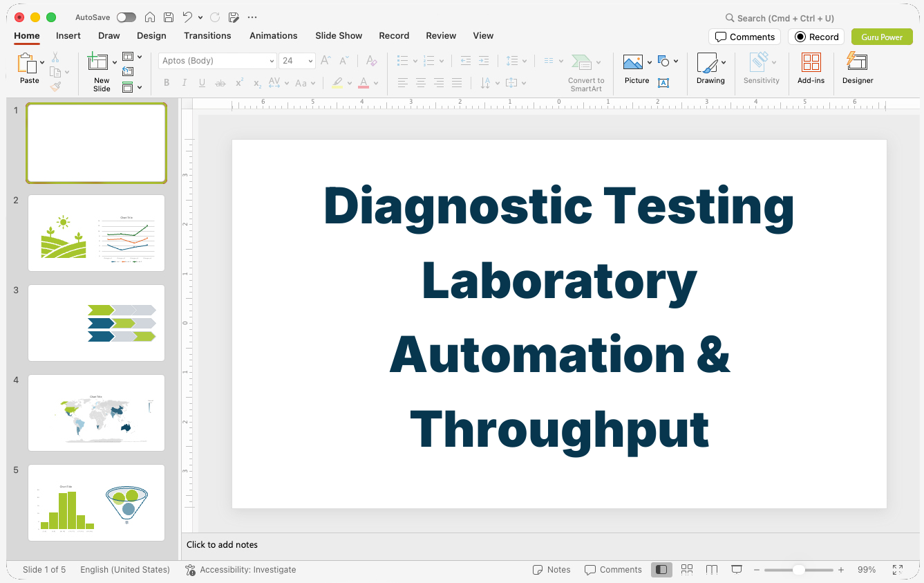Viewport: 924px width, 583px height.
Task: Decrease the list indent level
Action: tap(466, 61)
